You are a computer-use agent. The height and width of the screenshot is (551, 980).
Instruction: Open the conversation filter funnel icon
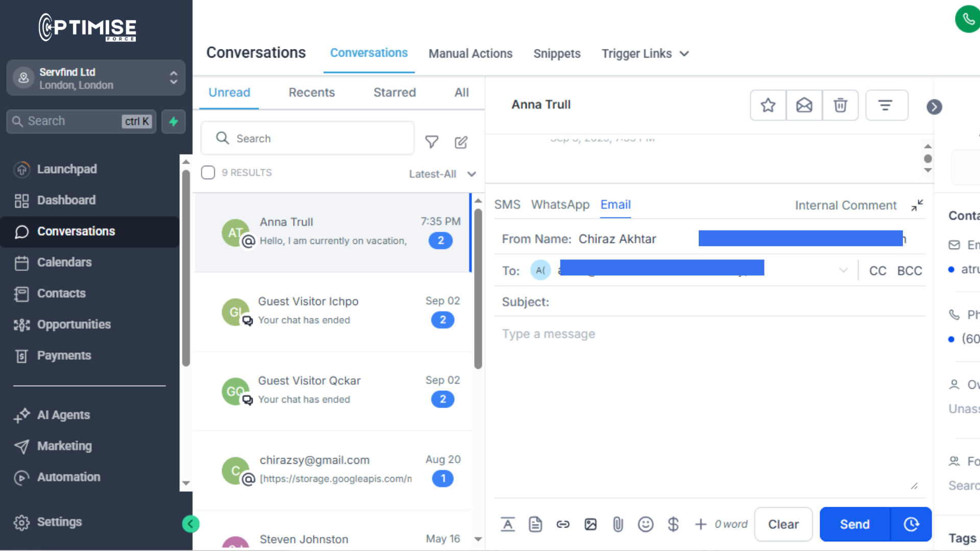432,142
